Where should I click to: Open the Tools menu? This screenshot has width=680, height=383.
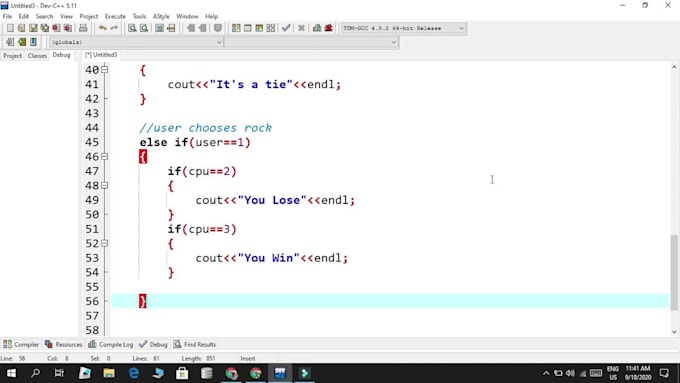(139, 16)
